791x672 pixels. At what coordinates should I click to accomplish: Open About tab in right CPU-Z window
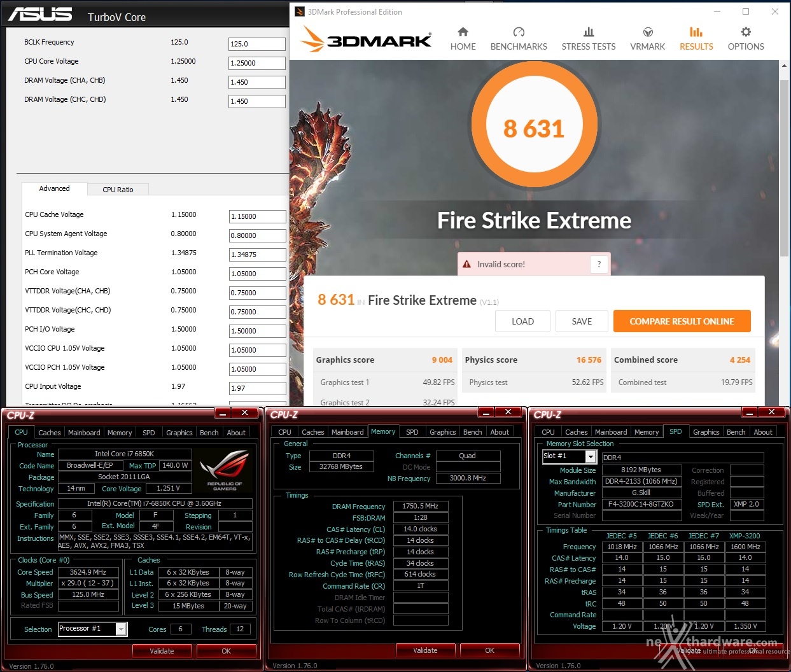pos(763,432)
